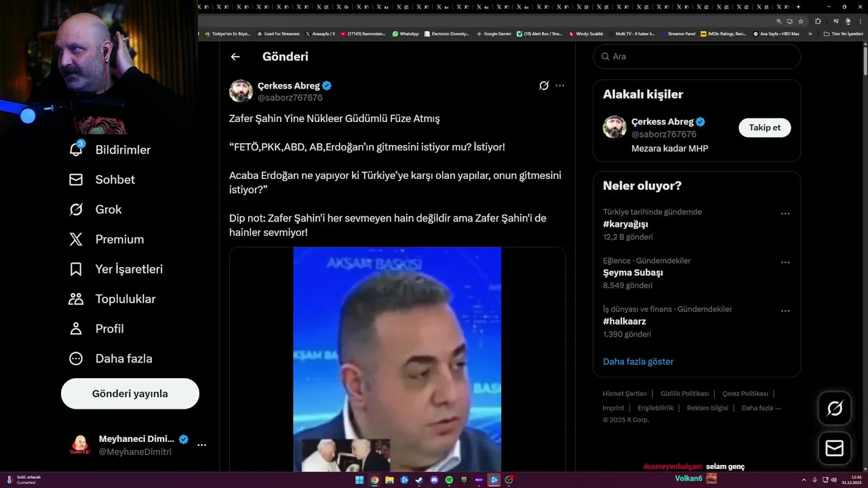868x488 pixels.
Task: Open the Windows Start menu
Action: coord(359,480)
